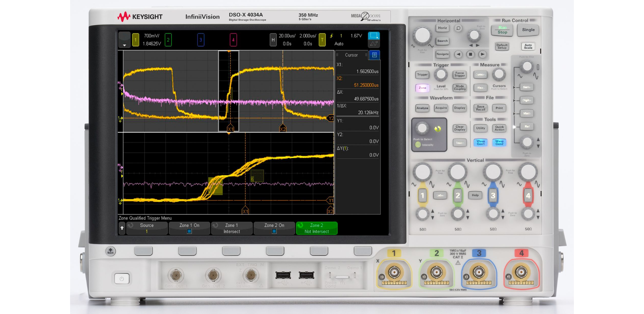Image resolution: width=644 pixels, height=314 pixels.
Task: Tap the H horizontal status icon
Action: 273,39
